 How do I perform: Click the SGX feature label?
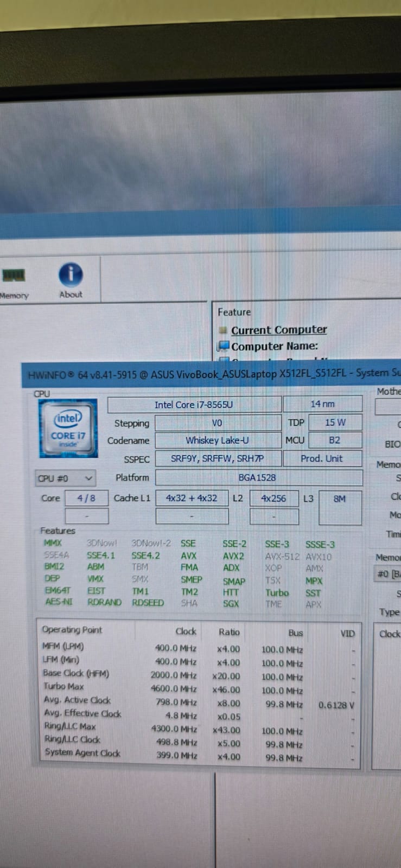pyautogui.click(x=231, y=604)
